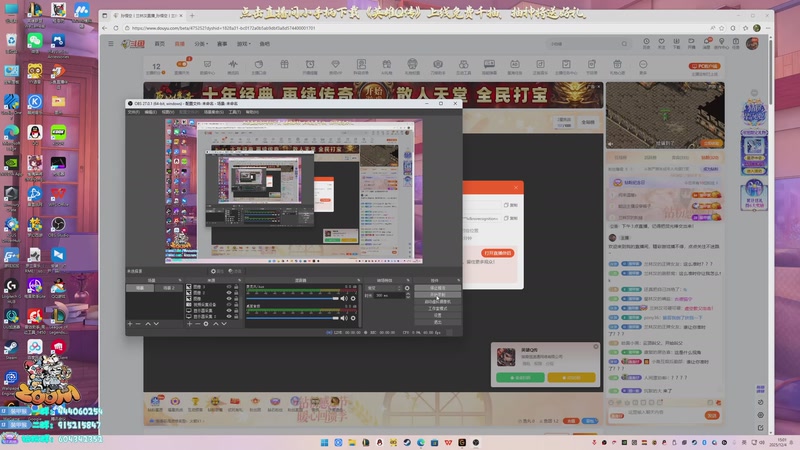
Task: Open OBS 工具 menu
Action: [235, 112]
